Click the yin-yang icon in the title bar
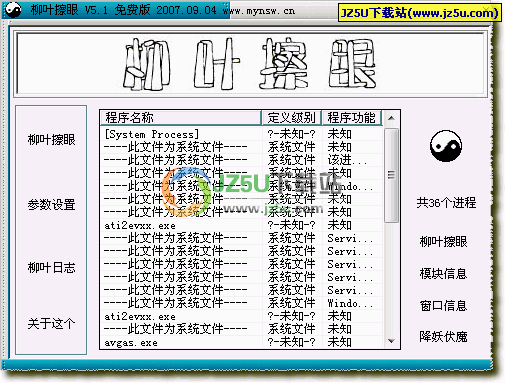This screenshot has width=505, height=383. tap(13, 10)
